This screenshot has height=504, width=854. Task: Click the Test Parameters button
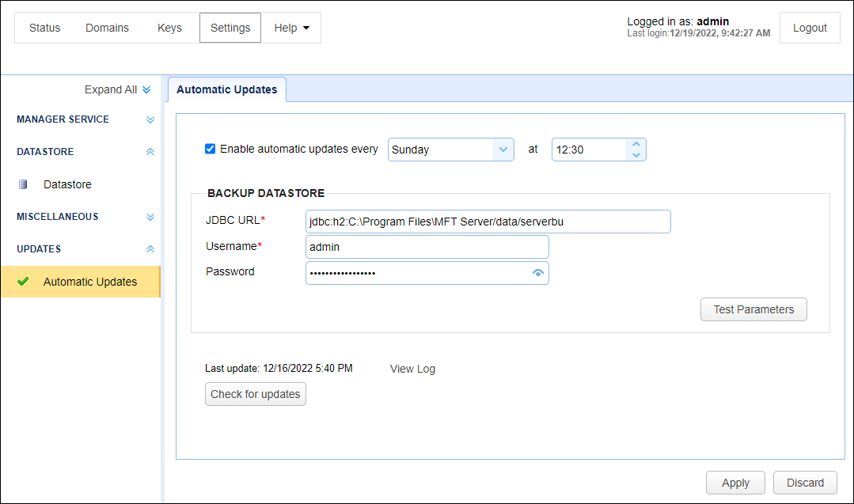753,309
